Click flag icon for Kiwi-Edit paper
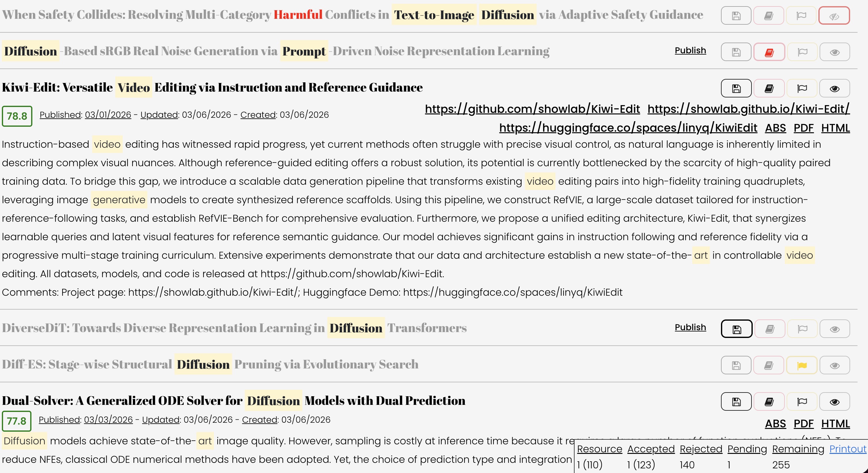 [802, 88]
